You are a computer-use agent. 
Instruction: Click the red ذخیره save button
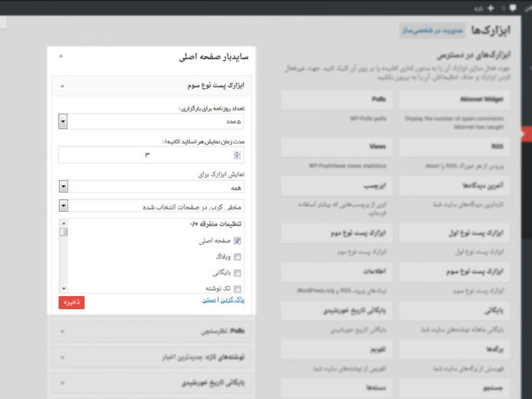[71, 302]
